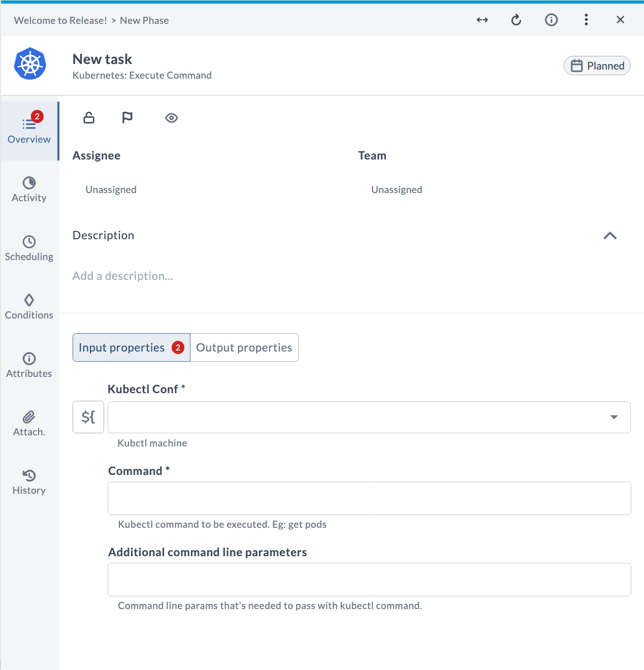Click the expand width arrows icon

point(482,20)
